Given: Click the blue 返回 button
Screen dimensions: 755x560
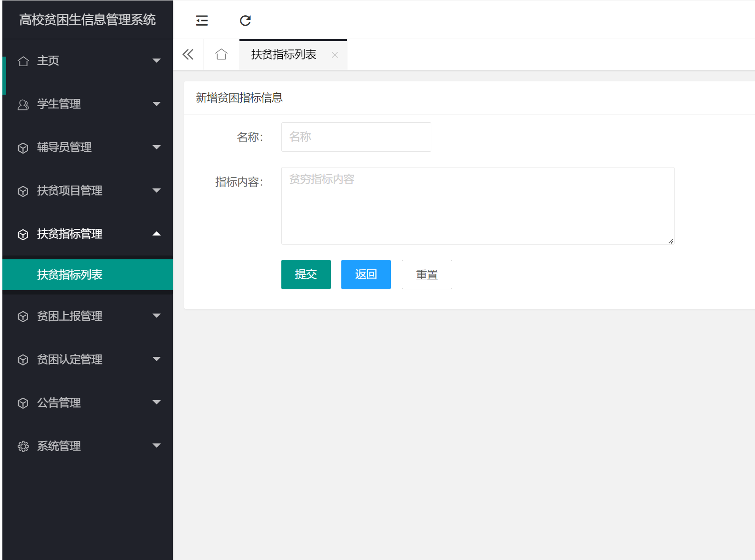Looking at the screenshot, I should pos(366,275).
